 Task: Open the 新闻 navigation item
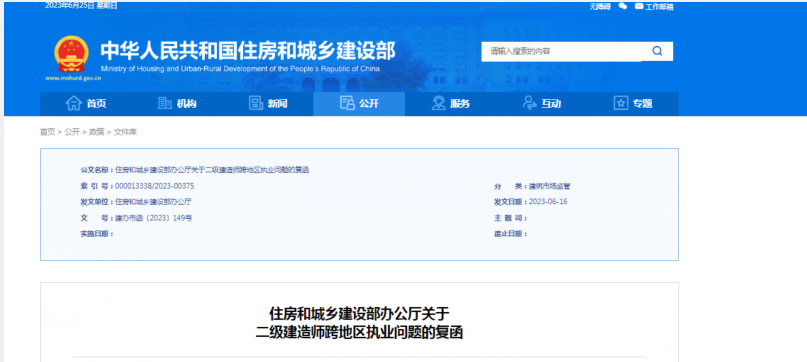pos(268,104)
